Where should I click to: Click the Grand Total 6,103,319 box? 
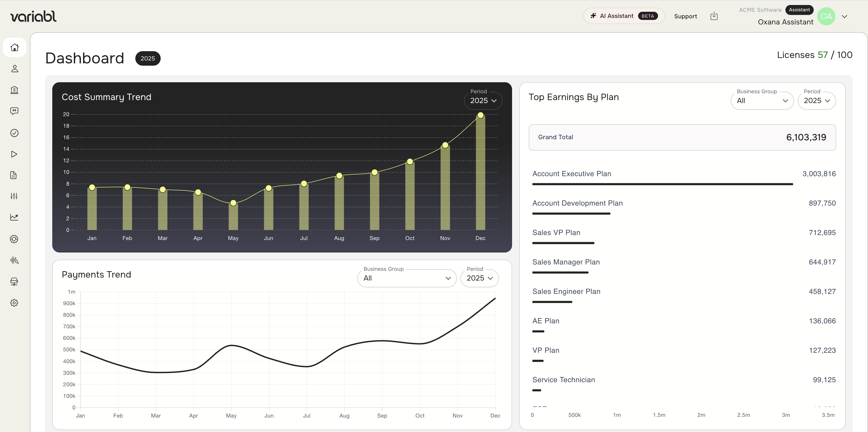click(x=682, y=137)
